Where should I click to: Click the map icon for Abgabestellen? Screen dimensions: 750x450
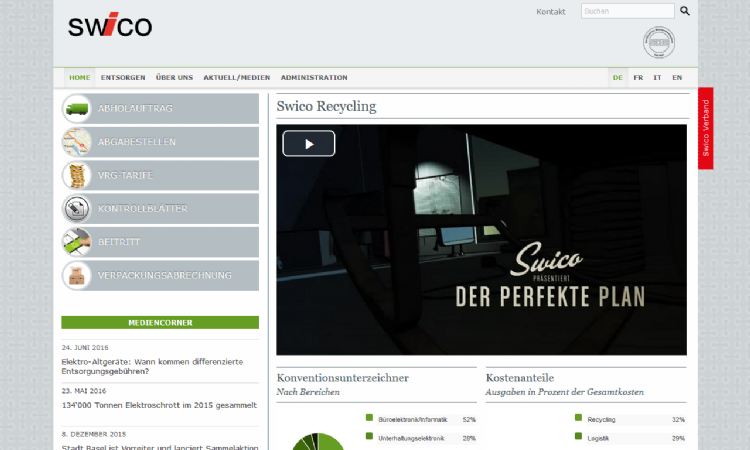pyautogui.click(x=77, y=142)
